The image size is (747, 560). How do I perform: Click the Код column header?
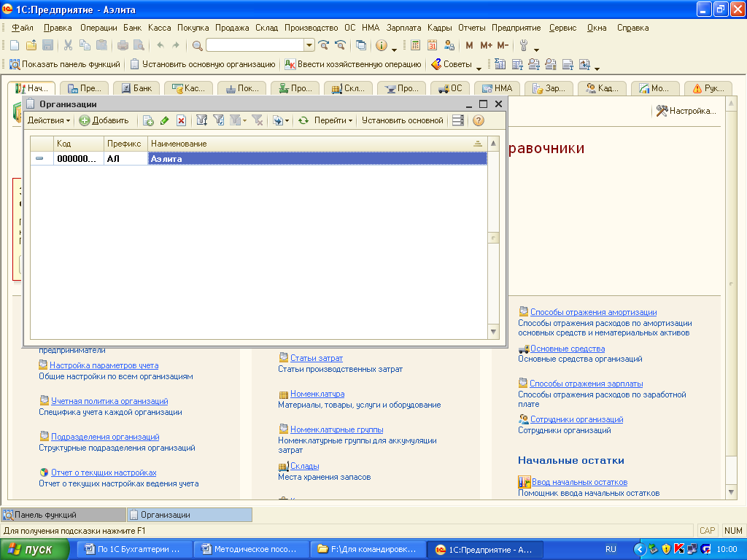79,144
